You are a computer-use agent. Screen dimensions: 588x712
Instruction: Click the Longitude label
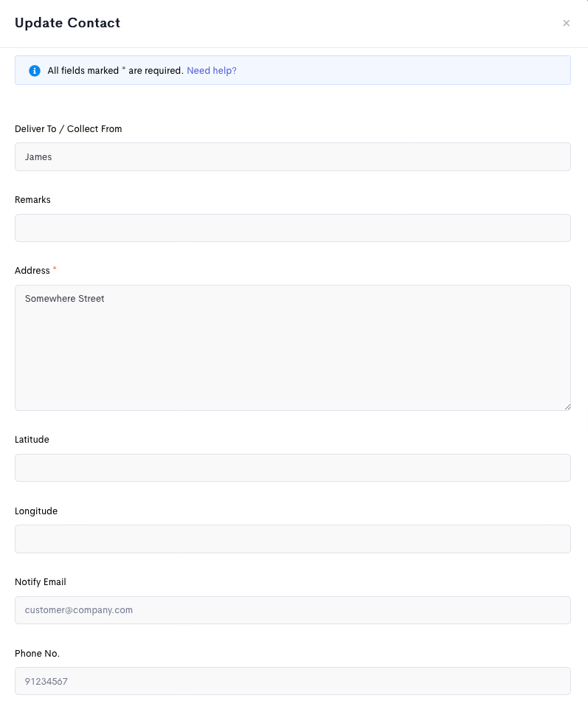(36, 511)
